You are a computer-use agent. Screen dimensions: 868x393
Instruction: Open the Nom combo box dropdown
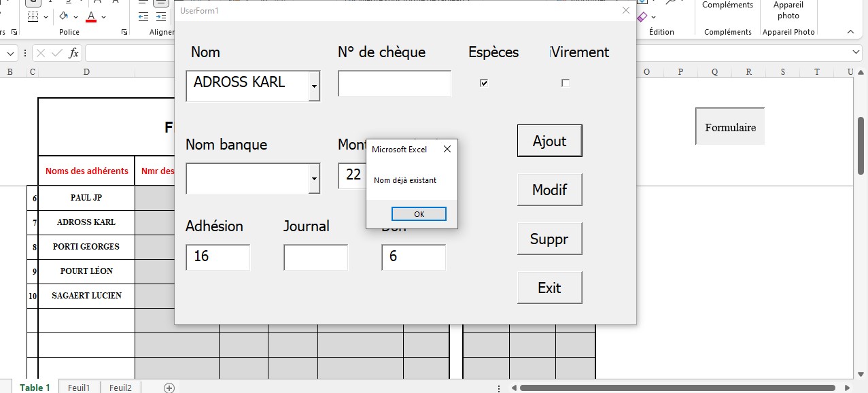tap(313, 86)
